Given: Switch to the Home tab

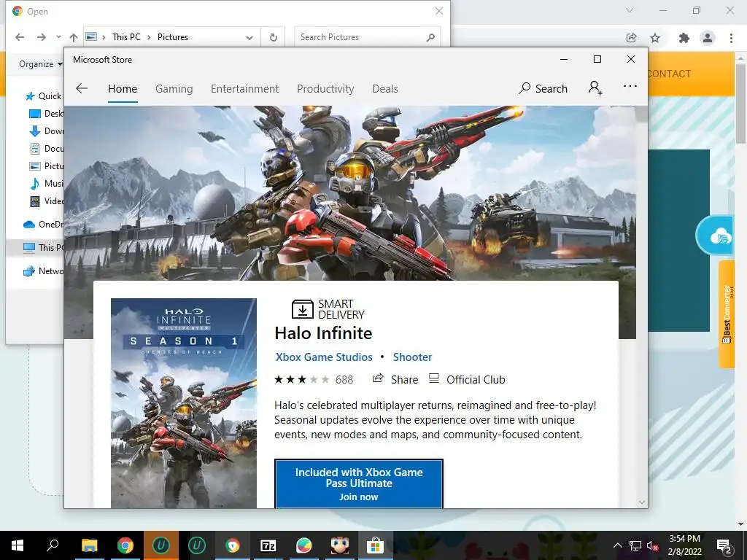Looking at the screenshot, I should pos(123,88).
